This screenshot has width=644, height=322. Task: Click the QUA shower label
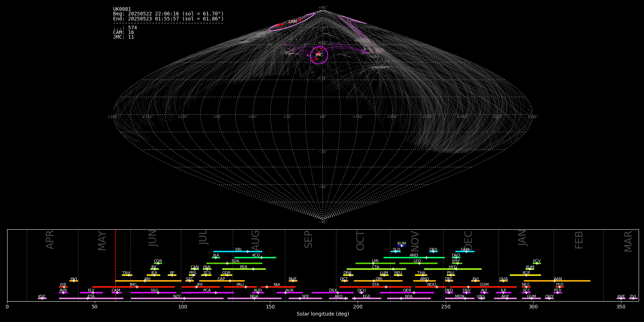click(503, 279)
